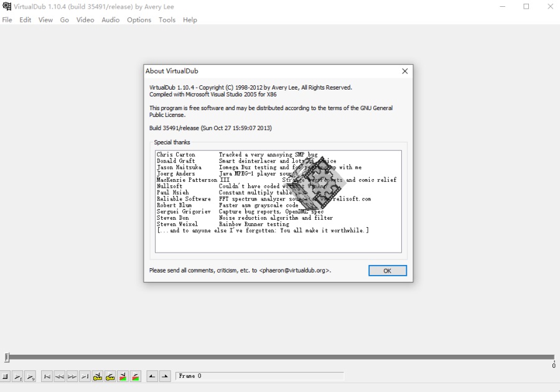Open the Video menu
The image size is (560, 392).
pyautogui.click(x=85, y=20)
